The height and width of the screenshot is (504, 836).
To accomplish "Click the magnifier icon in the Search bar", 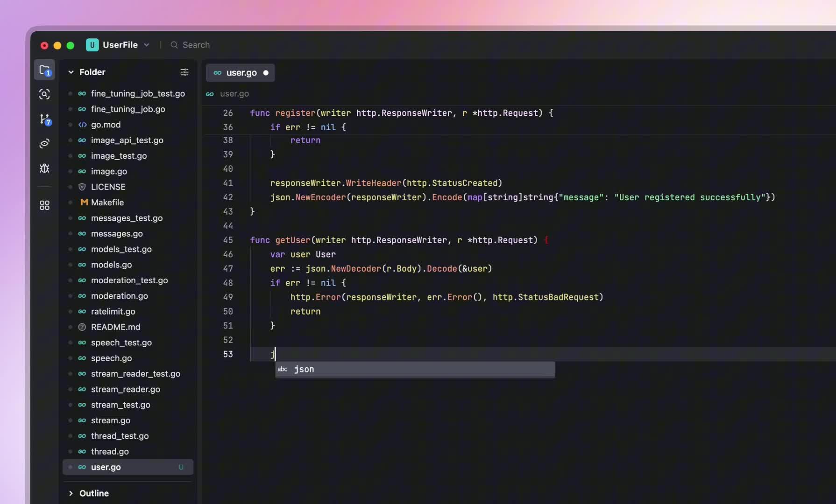I will click(174, 45).
